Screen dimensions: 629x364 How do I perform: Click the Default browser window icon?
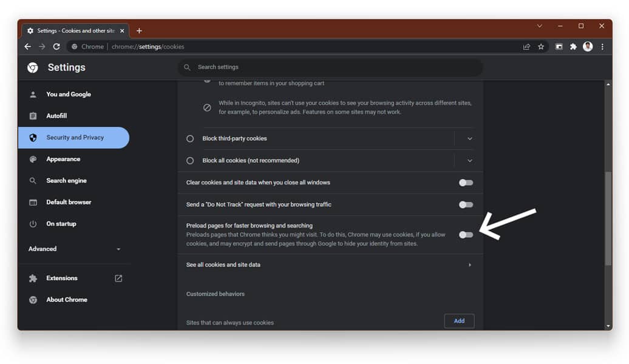click(x=33, y=203)
